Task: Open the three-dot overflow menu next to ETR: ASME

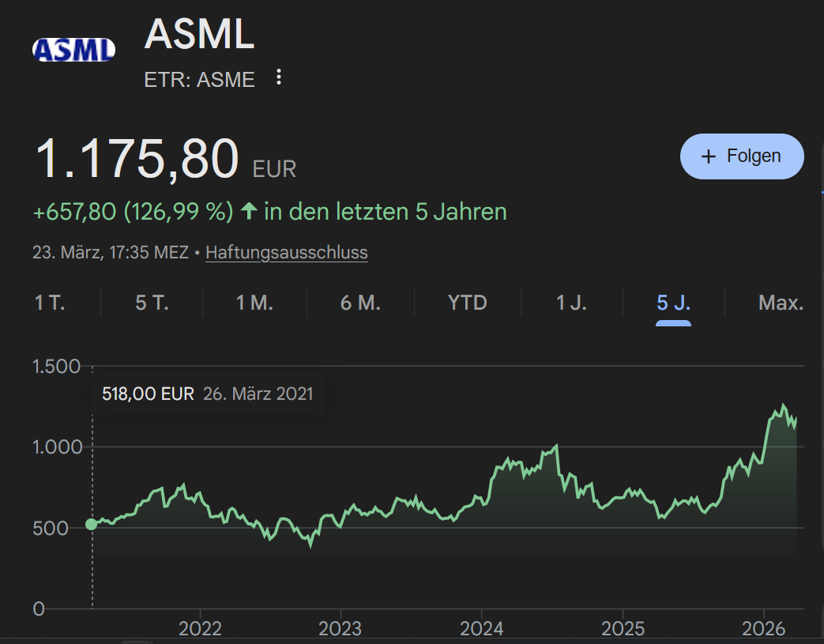Action: coord(278,77)
